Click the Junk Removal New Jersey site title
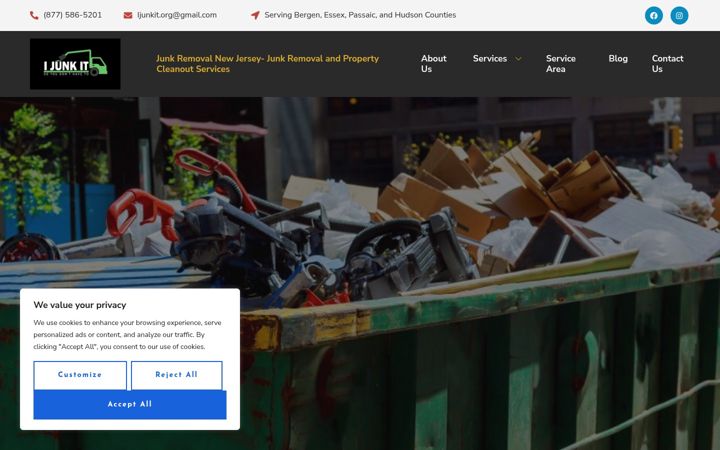720x450 pixels. [267, 64]
